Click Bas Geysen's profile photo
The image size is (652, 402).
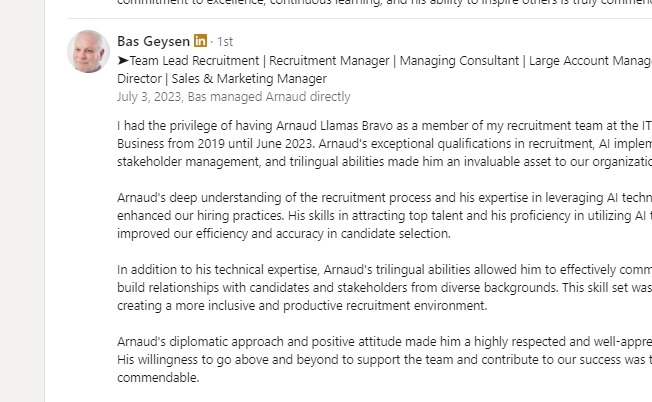(88, 51)
